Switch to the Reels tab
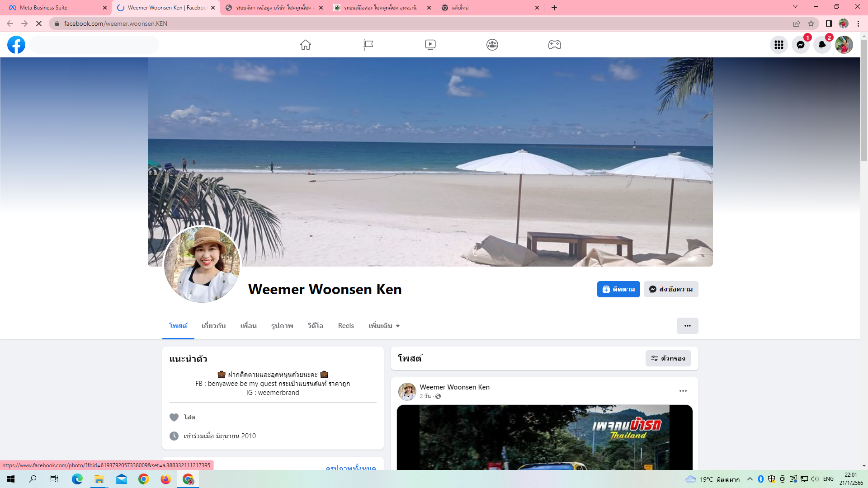This screenshot has height=488, width=868. (346, 326)
